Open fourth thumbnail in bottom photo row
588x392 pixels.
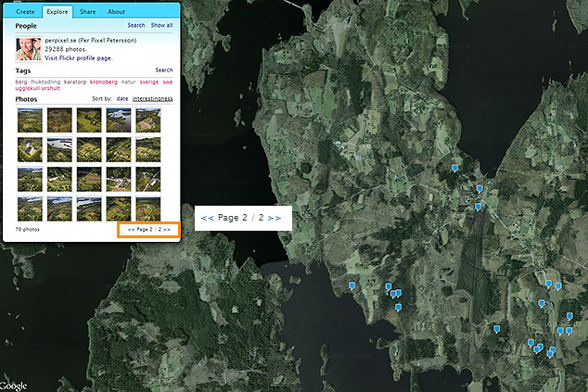point(119,209)
